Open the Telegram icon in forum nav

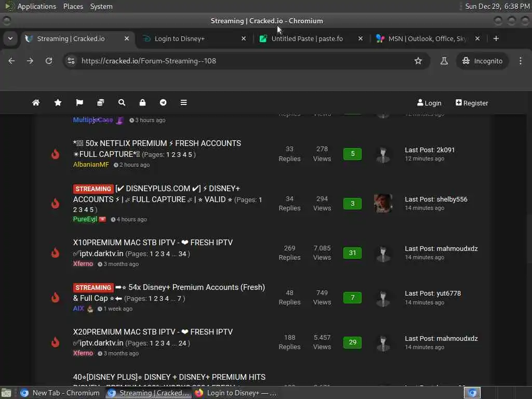coord(163,102)
